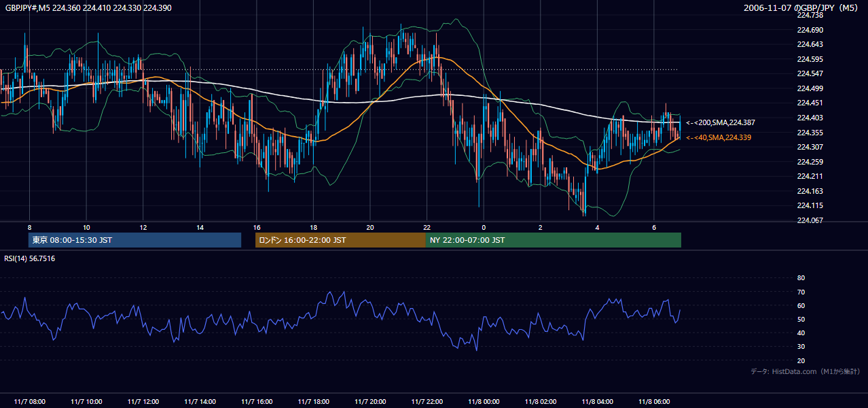Screen dimensions: 868x408
Task: Click price axis label 224.355
Action: [x=810, y=133]
